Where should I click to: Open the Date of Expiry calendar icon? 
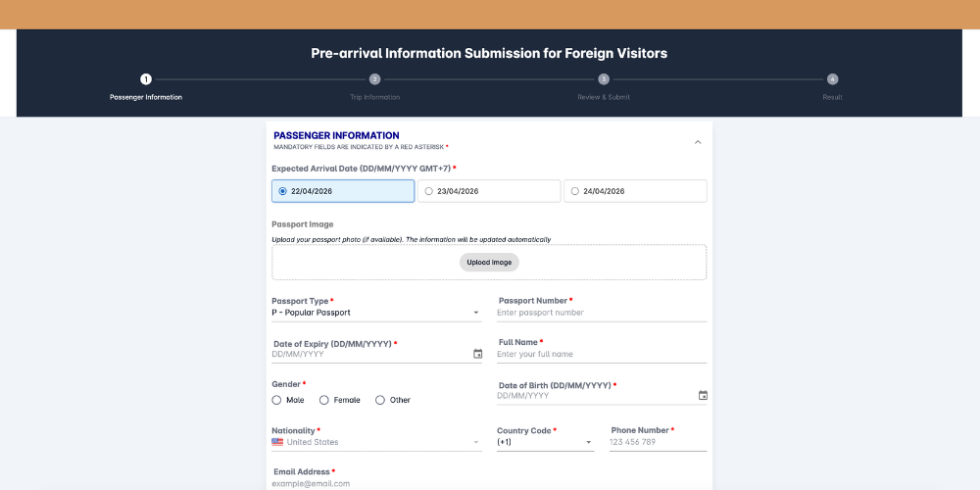pyautogui.click(x=478, y=354)
